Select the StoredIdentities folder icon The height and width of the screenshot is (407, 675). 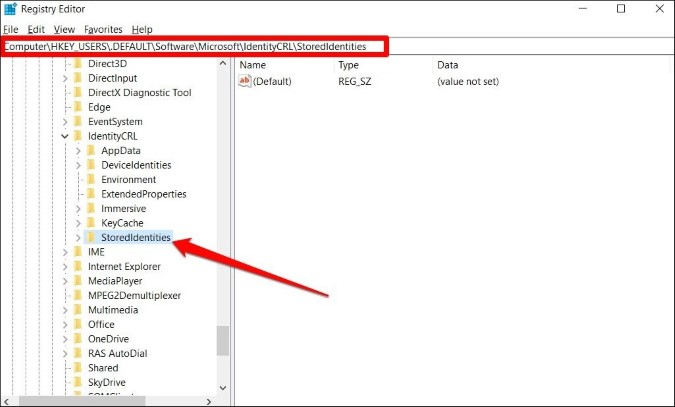(91, 237)
